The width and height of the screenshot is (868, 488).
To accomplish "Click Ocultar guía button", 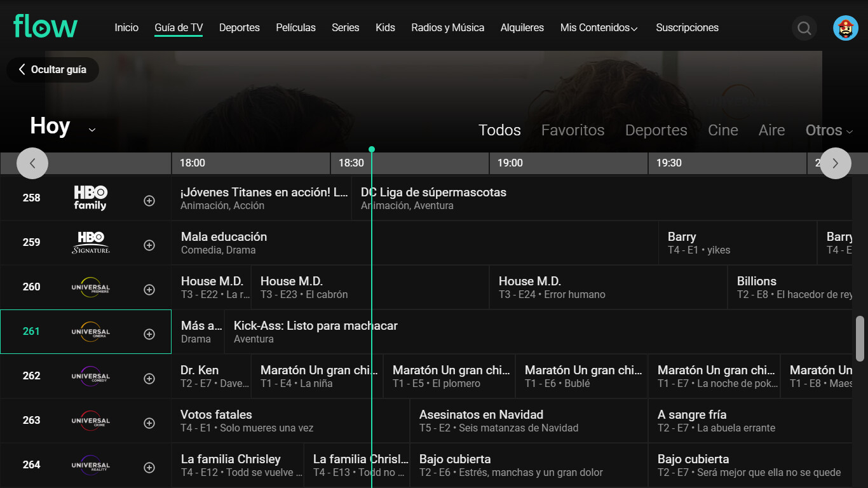I will (x=53, y=70).
